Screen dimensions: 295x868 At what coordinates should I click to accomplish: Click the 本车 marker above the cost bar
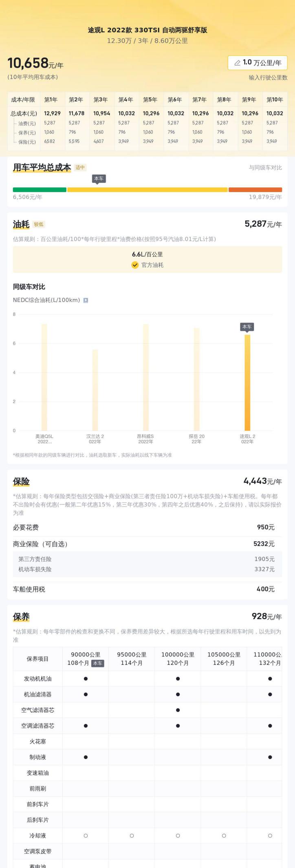coord(99,179)
